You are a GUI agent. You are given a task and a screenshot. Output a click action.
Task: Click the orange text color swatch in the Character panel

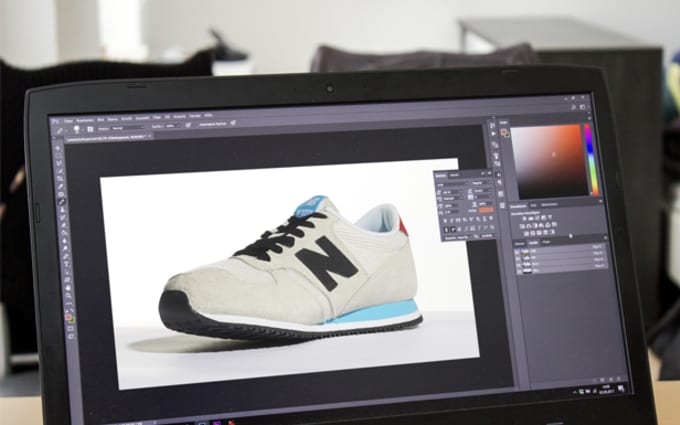coord(486,210)
